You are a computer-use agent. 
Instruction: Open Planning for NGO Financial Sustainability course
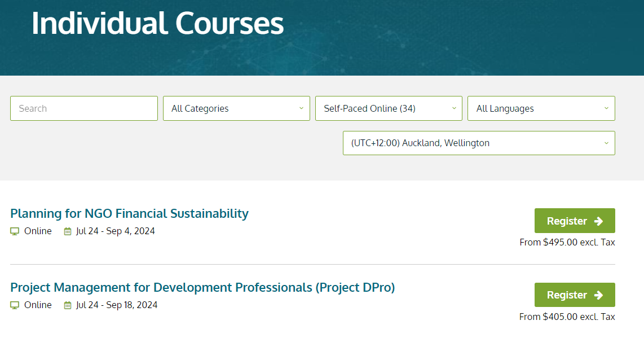click(x=129, y=213)
